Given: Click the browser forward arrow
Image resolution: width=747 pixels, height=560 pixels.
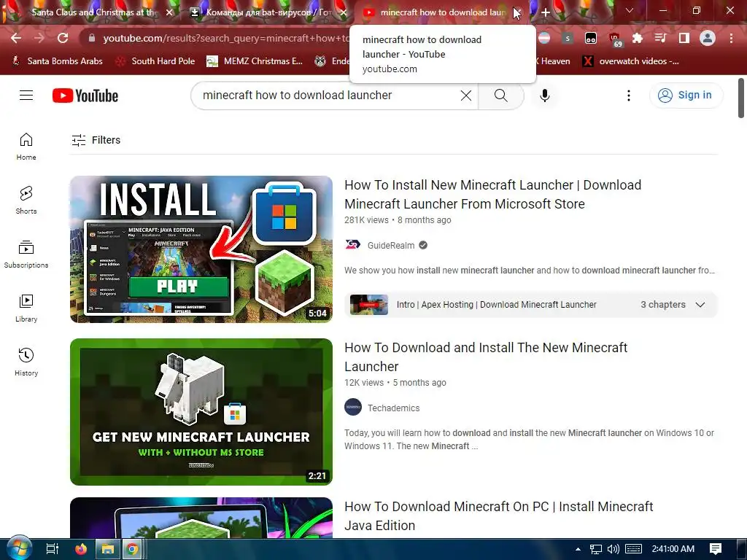Looking at the screenshot, I should click(x=39, y=38).
